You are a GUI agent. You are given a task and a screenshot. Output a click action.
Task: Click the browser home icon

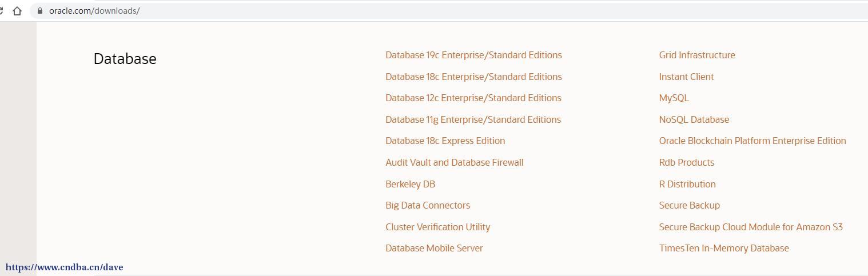(17, 11)
